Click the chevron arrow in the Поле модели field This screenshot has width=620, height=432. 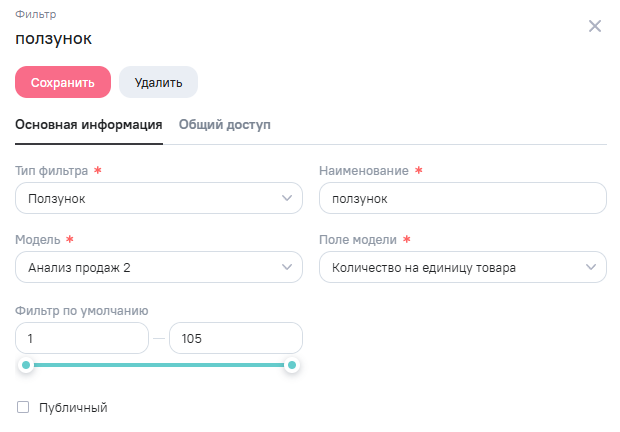pyautogui.click(x=590, y=267)
